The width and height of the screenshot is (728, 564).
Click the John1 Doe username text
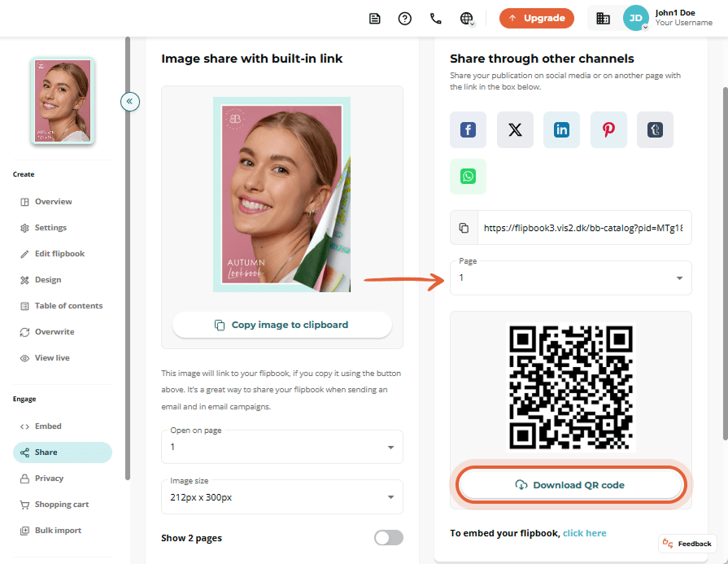(x=675, y=13)
